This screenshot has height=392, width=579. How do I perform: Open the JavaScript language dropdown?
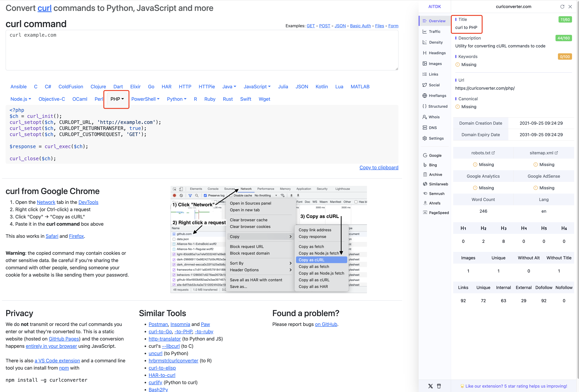point(257,87)
